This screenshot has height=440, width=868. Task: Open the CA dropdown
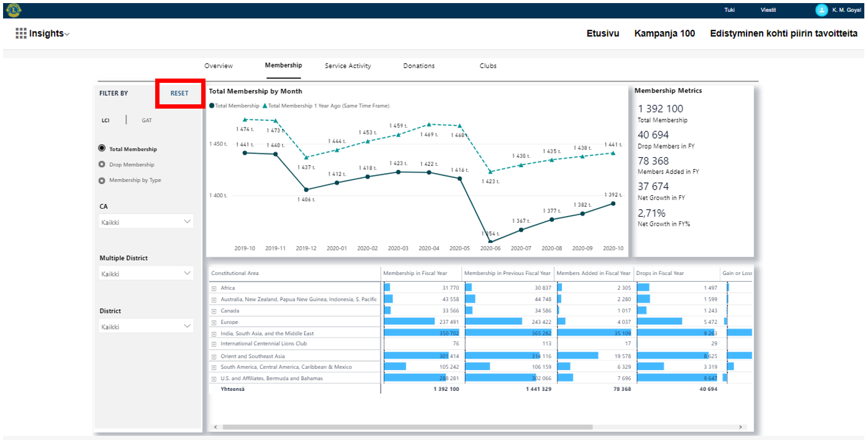coord(146,222)
